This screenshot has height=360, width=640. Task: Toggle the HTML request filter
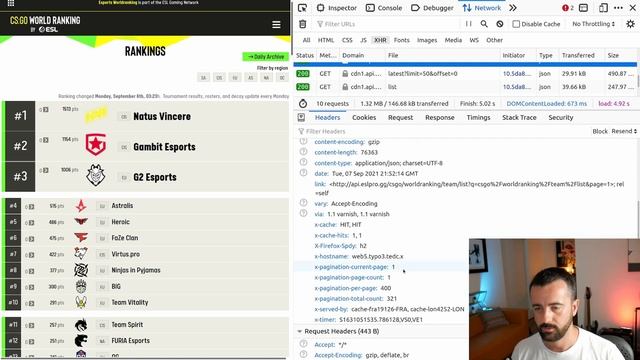click(326, 40)
